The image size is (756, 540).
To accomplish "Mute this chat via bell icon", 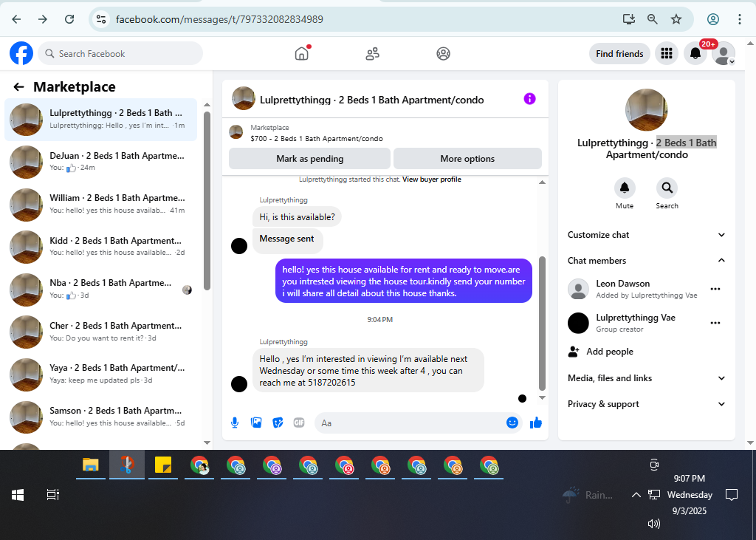I will tap(625, 188).
